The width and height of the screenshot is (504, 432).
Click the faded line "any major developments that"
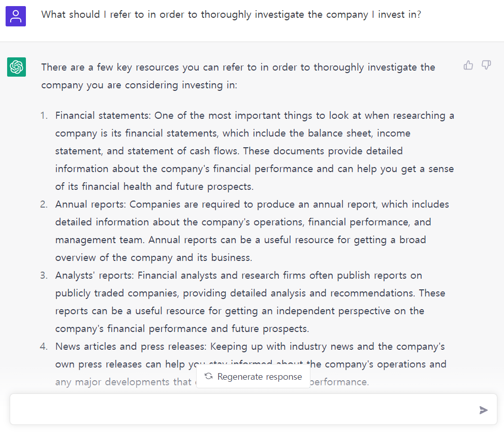point(123,382)
